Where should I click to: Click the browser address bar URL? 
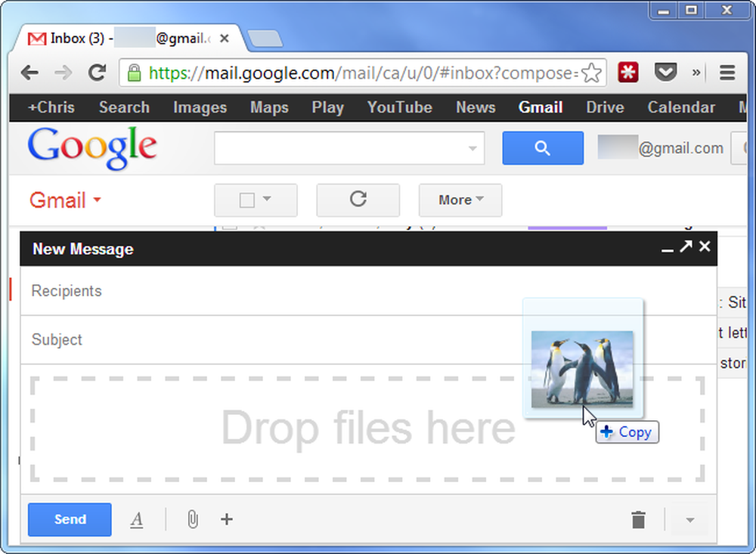(363, 73)
